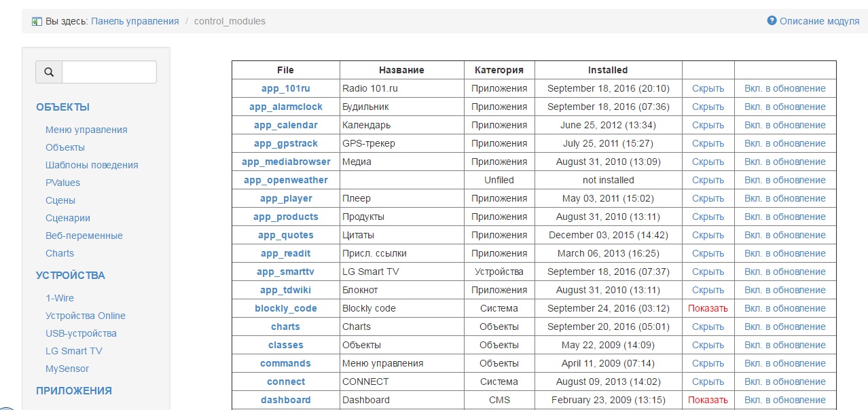Open "Панель управления" breadcrumb link

coord(134,21)
